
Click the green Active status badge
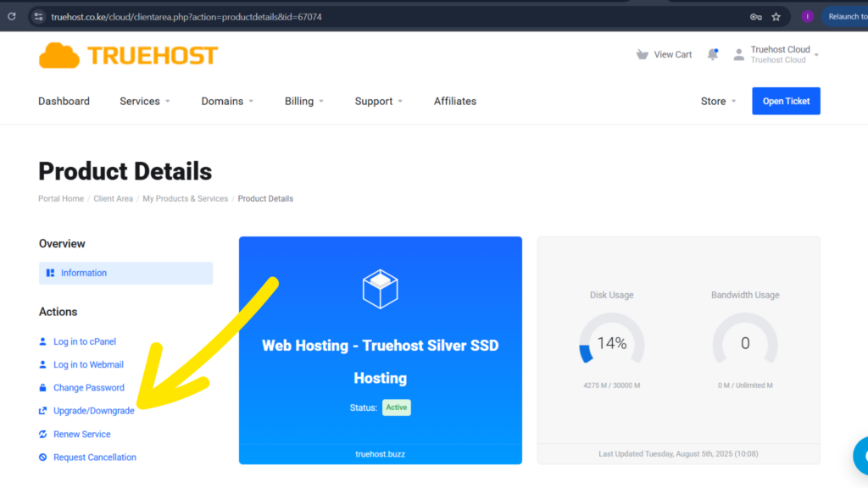pyautogui.click(x=397, y=408)
